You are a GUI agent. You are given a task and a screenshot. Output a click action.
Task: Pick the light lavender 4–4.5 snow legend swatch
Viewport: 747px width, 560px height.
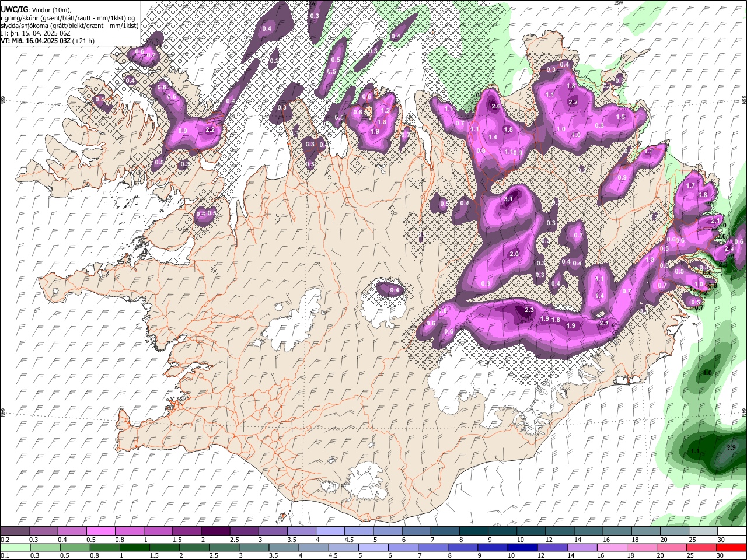click(x=330, y=531)
